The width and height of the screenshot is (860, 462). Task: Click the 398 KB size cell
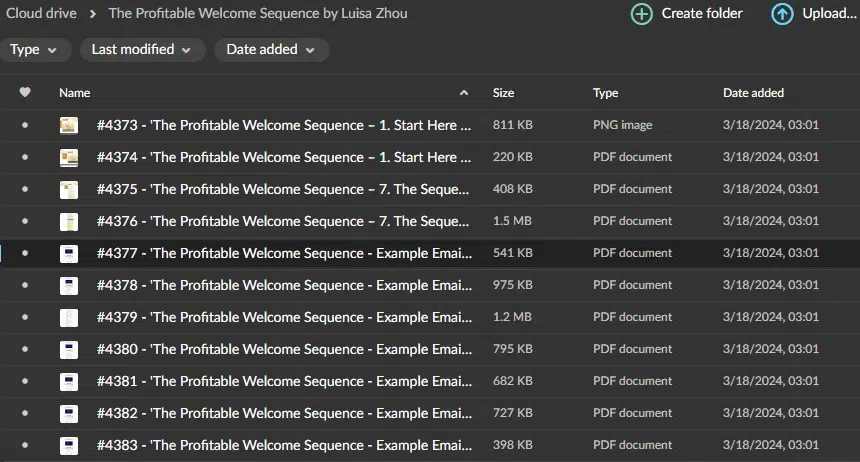tap(513, 444)
